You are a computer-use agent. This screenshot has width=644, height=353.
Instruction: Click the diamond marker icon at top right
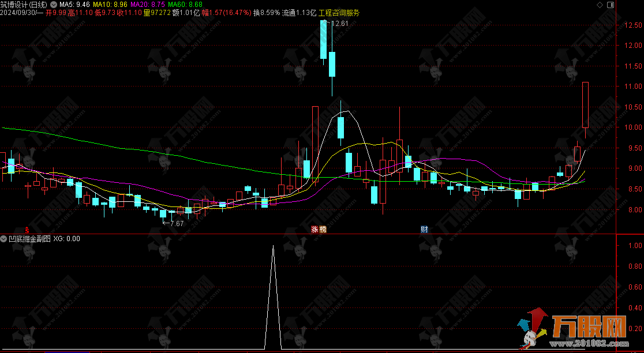pyautogui.click(x=600, y=5)
